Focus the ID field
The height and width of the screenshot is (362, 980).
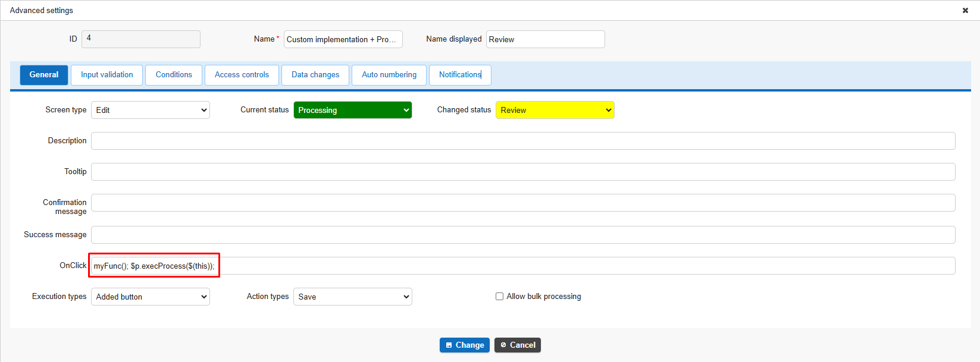(x=141, y=39)
